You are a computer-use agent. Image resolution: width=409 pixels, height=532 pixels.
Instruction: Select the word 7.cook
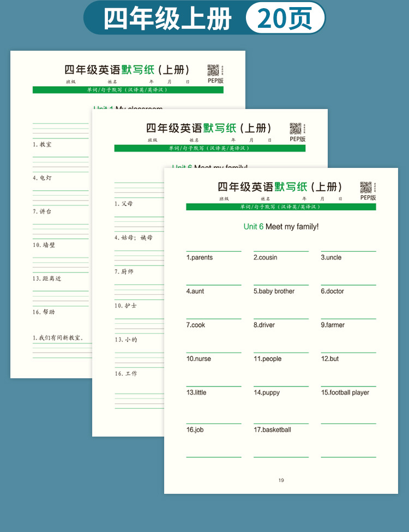196,325
